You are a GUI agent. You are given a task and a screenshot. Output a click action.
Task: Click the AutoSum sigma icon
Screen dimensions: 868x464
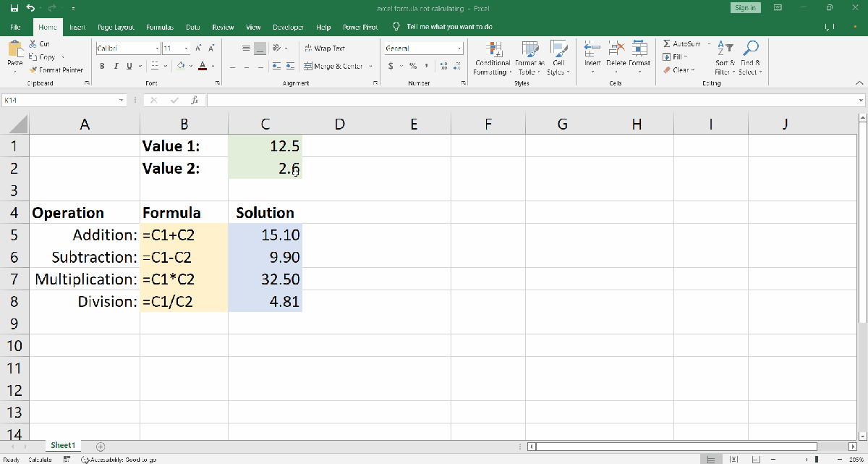click(x=666, y=44)
